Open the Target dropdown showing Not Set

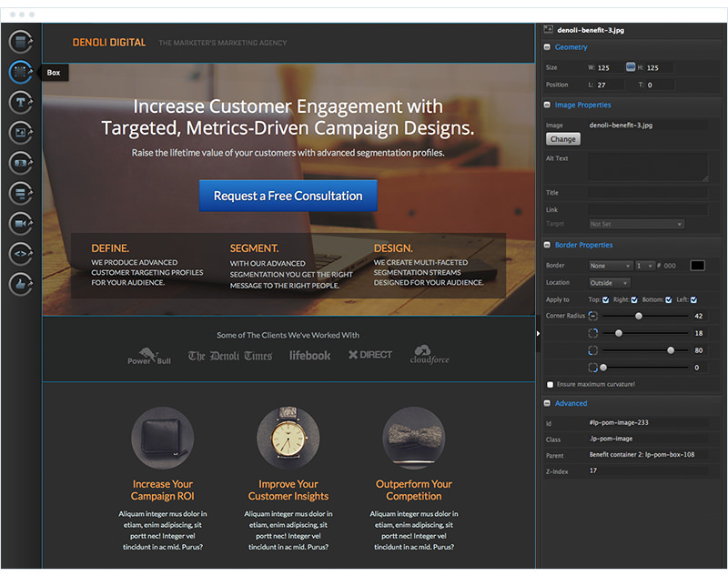pyautogui.click(x=637, y=224)
